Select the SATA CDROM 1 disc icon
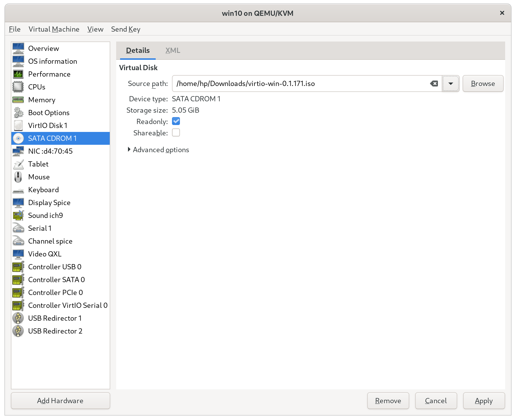This screenshot has height=420, width=516. point(18,138)
